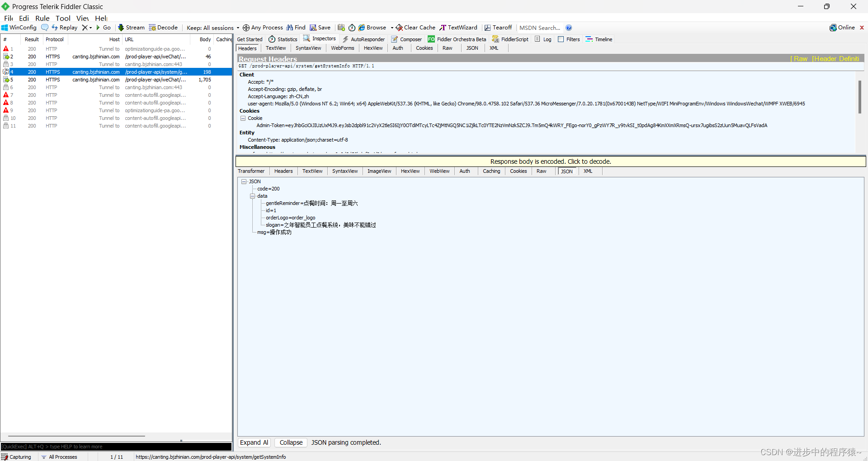Select response Caching tab
The height and width of the screenshot is (461, 868).
[491, 171]
